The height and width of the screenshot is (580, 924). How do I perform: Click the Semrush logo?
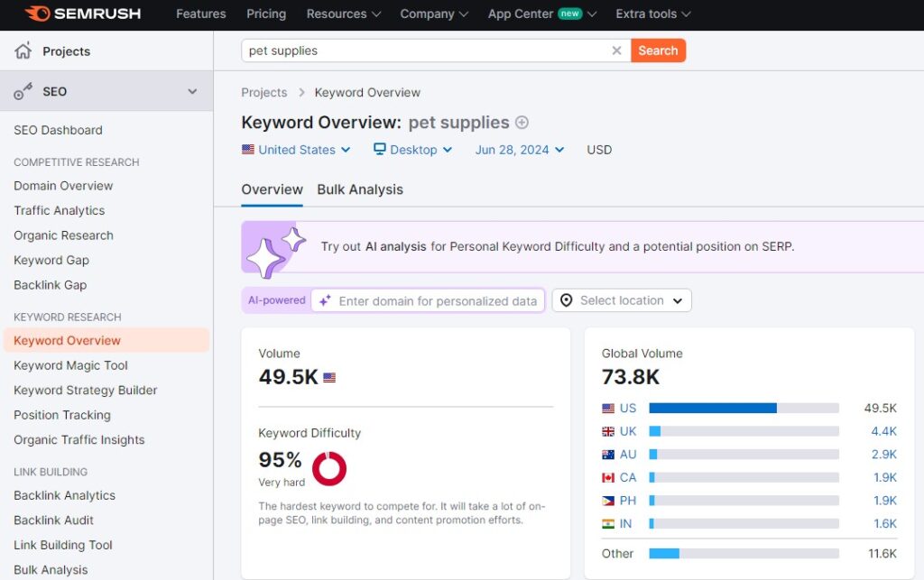(83, 14)
